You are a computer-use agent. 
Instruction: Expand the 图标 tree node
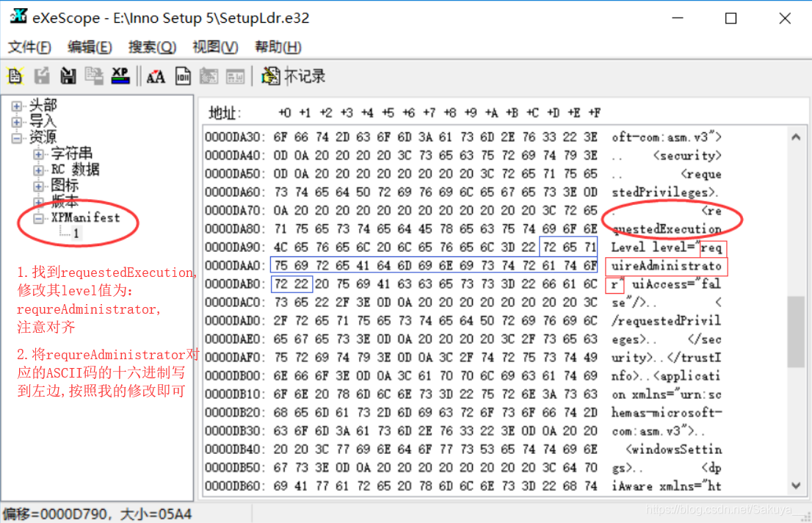click(x=38, y=186)
